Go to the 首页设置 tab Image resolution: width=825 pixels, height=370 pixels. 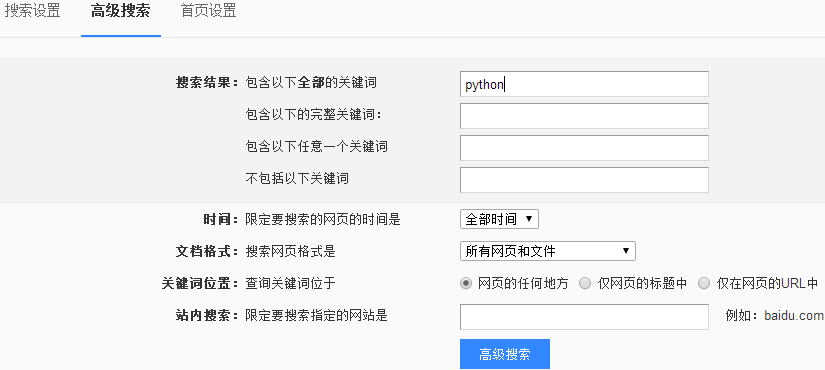point(208,12)
